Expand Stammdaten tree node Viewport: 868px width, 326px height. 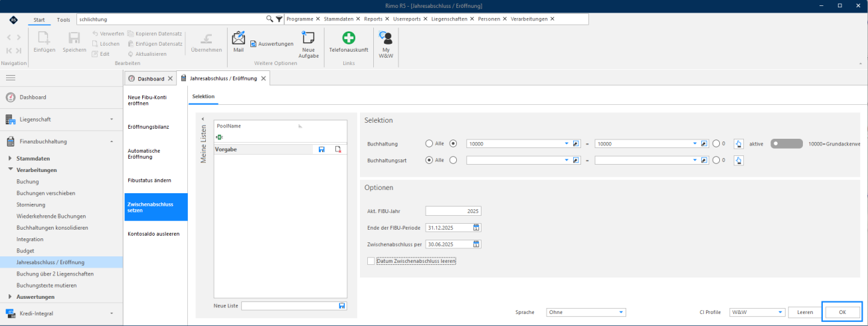pos(10,159)
